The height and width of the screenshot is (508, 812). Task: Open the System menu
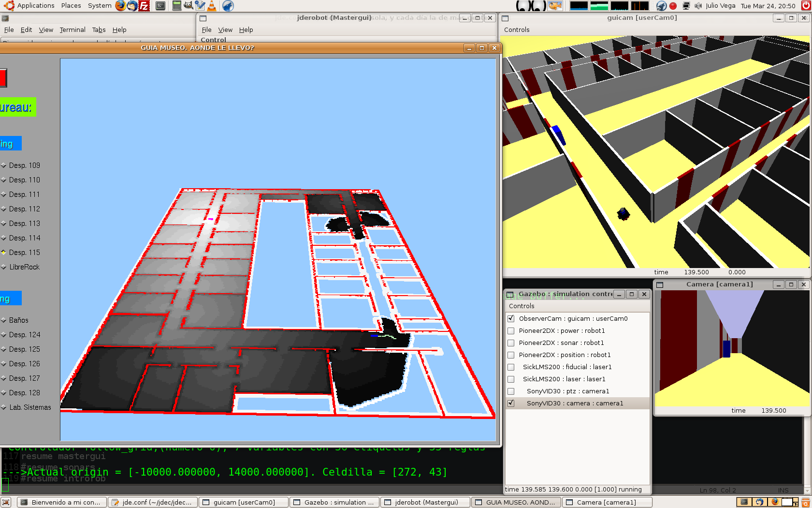(x=100, y=6)
